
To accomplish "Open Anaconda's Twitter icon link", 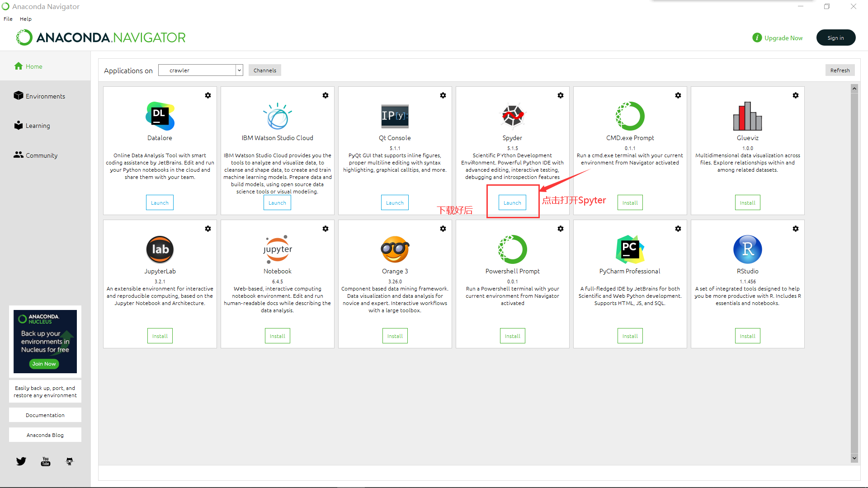I will pyautogui.click(x=21, y=461).
